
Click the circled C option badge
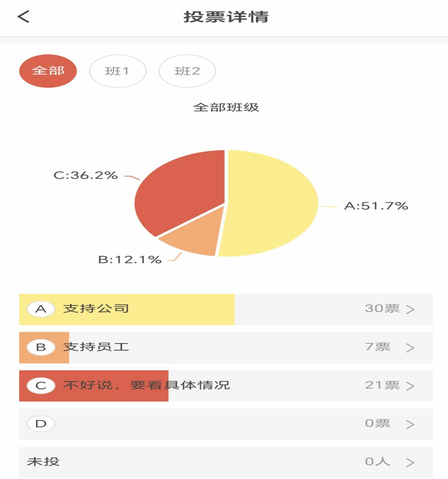[x=41, y=386]
